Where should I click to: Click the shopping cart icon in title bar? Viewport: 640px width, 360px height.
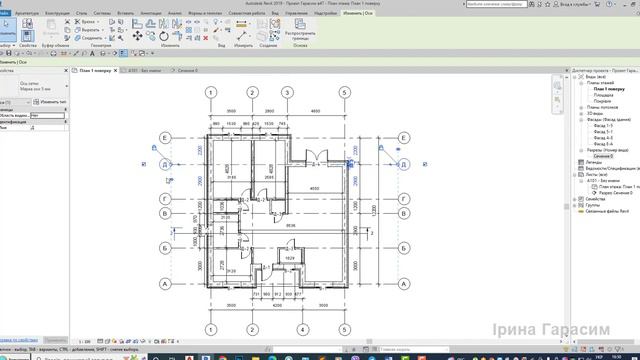pyautogui.click(x=597, y=4)
